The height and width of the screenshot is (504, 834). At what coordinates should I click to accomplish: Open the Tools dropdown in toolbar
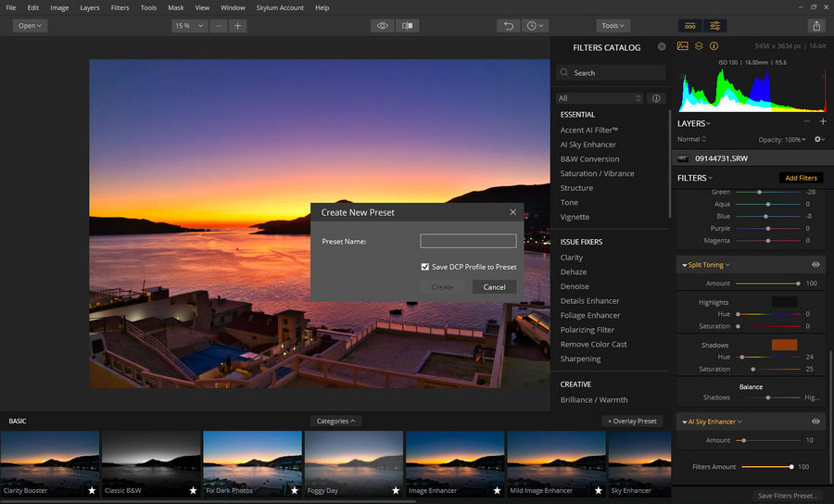point(613,26)
